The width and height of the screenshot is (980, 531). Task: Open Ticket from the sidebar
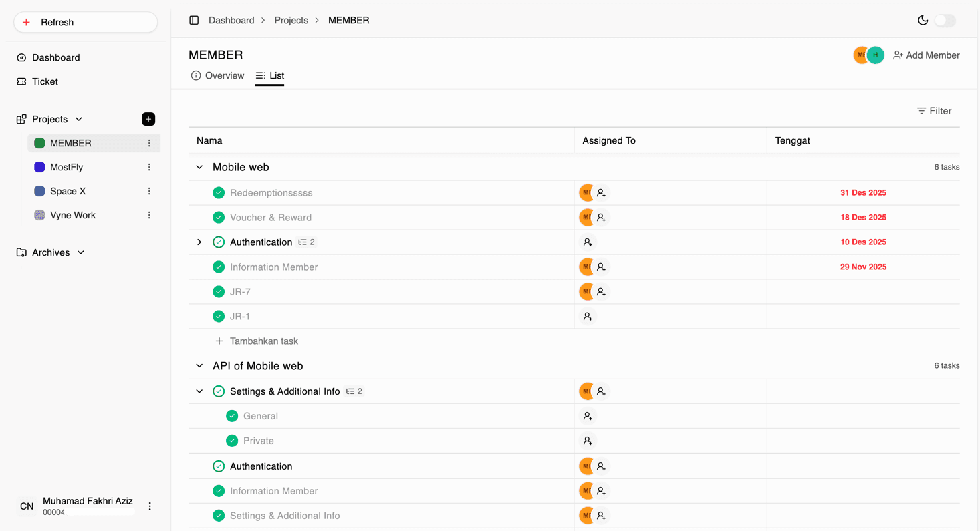tap(45, 81)
